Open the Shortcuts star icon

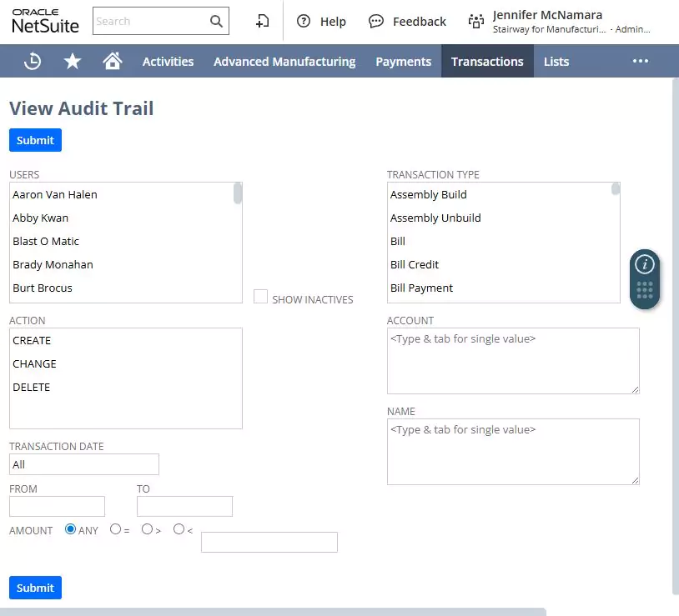pyautogui.click(x=73, y=61)
